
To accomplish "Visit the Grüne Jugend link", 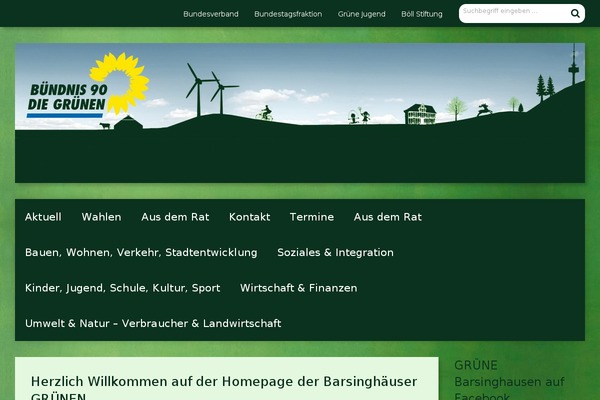I will coord(362,14).
